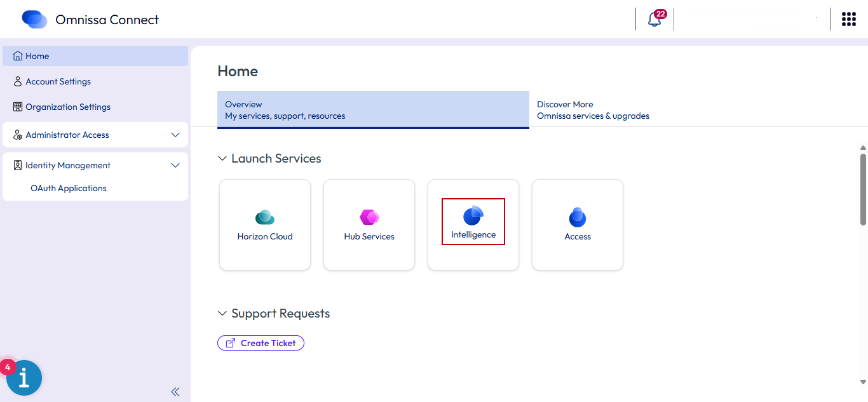Open the apps grid launcher icon

849,19
